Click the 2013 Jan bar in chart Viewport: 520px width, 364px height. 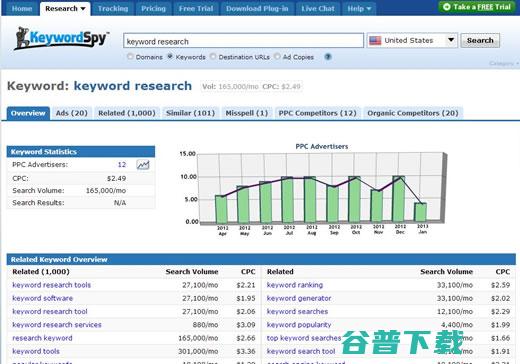pyautogui.click(x=421, y=212)
